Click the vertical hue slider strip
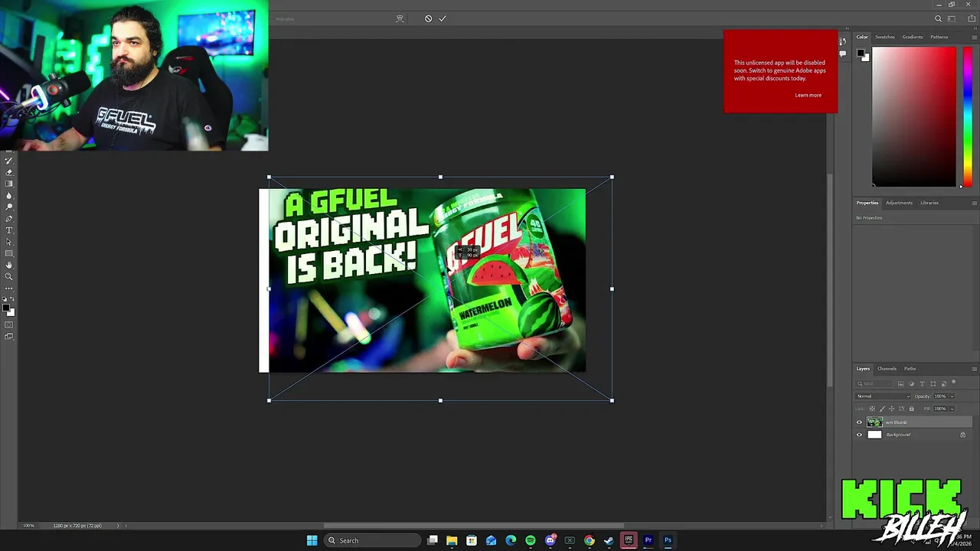The height and width of the screenshot is (551, 980). pos(968,116)
